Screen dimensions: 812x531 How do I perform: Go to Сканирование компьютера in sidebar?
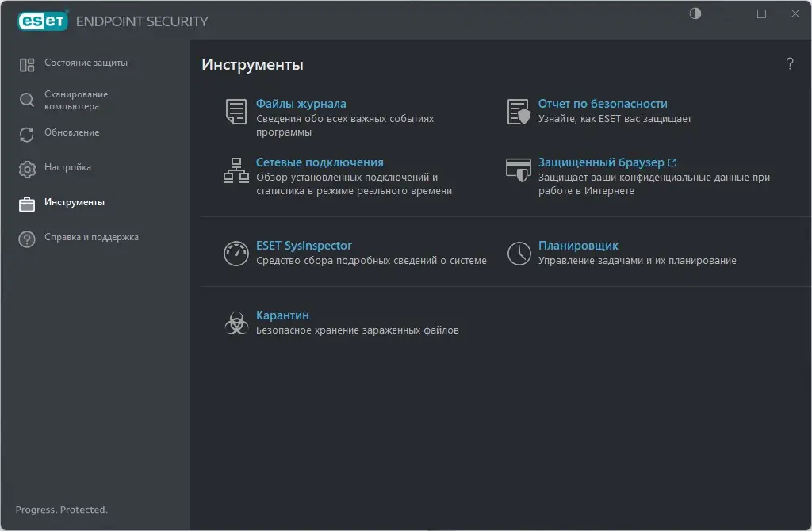click(x=76, y=100)
